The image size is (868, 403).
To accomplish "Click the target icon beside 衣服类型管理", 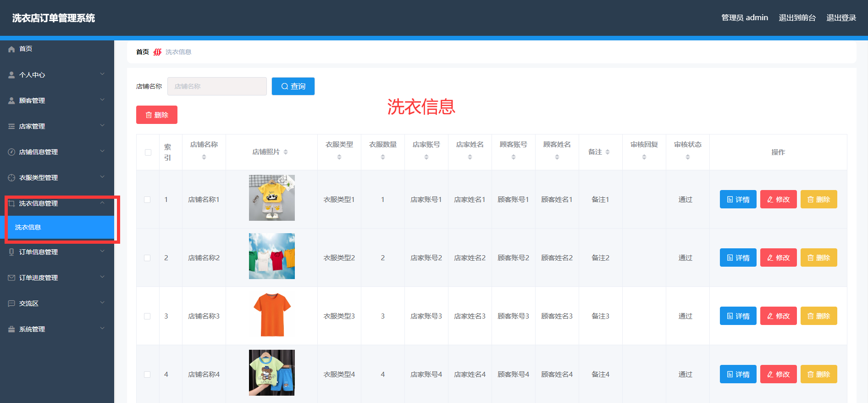I will pyautogui.click(x=11, y=178).
